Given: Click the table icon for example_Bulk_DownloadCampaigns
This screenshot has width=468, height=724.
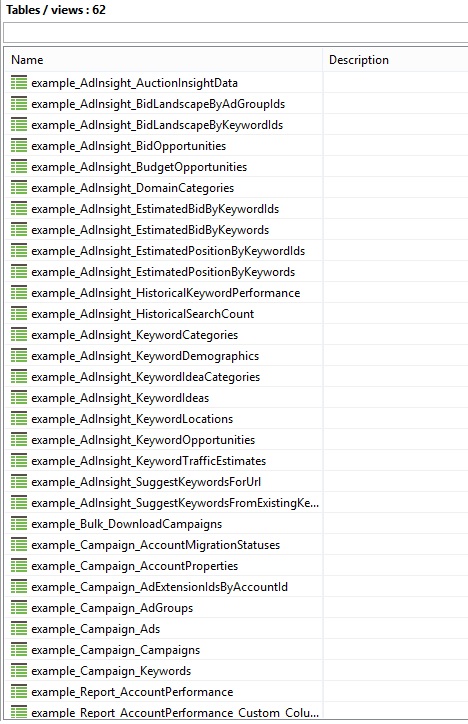Looking at the screenshot, I should (x=19, y=524).
